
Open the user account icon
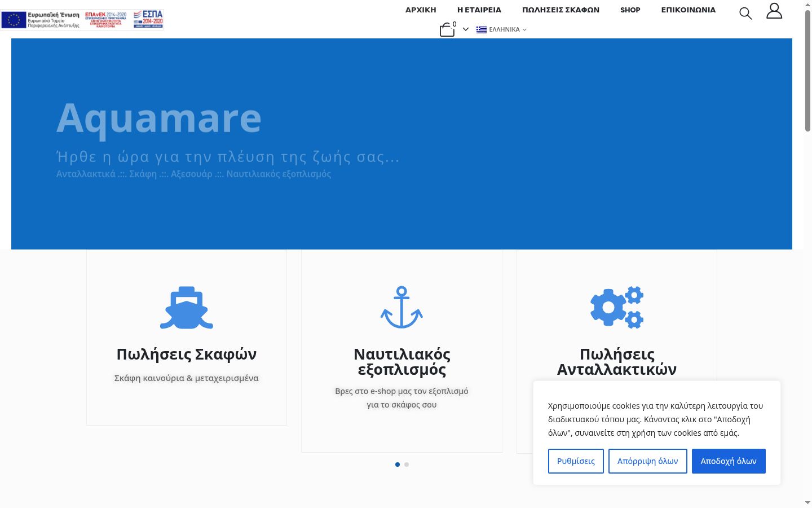tap(774, 11)
